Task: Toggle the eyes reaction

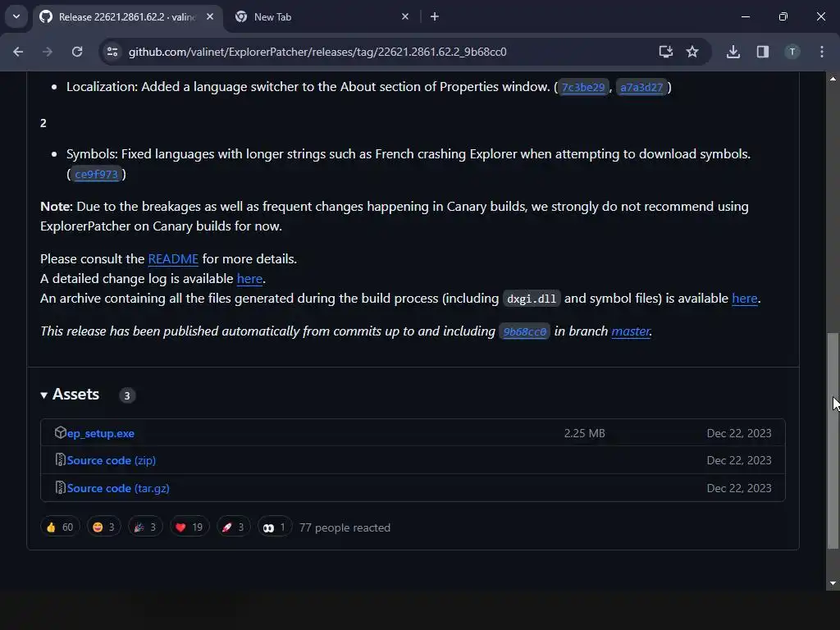Action: point(274,527)
